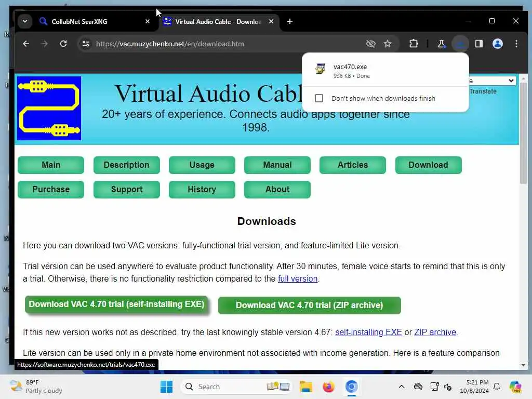Go back to the previous page
Image resolution: width=532 pixels, height=399 pixels.
click(26, 44)
